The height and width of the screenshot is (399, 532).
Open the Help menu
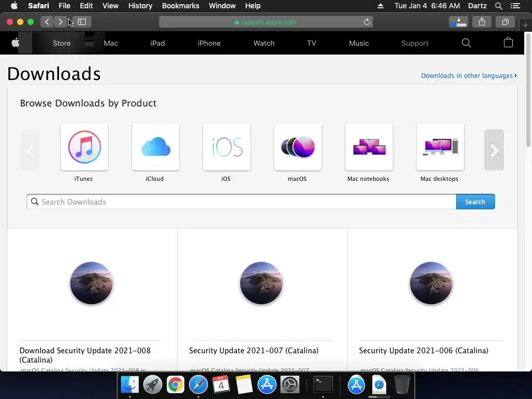pos(253,6)
